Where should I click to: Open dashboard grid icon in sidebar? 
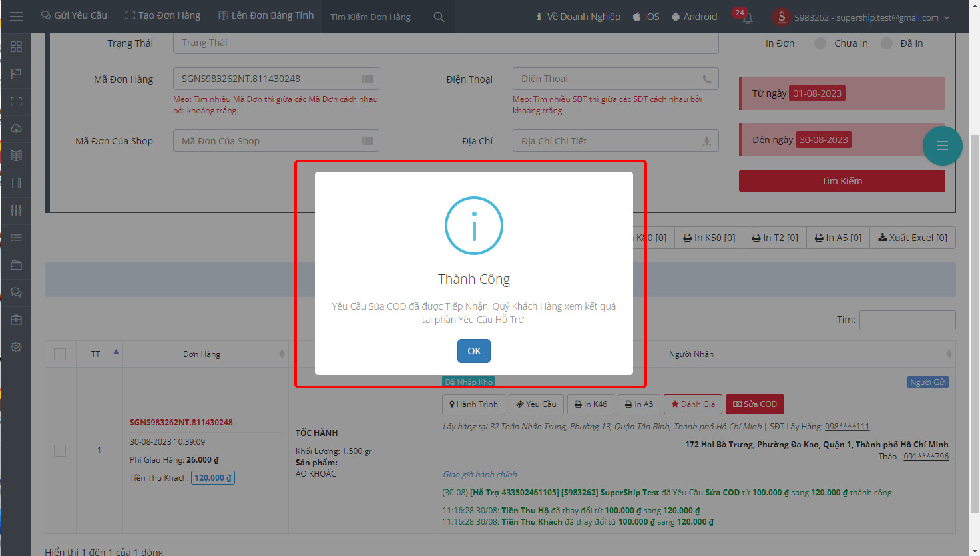[16, 47]
